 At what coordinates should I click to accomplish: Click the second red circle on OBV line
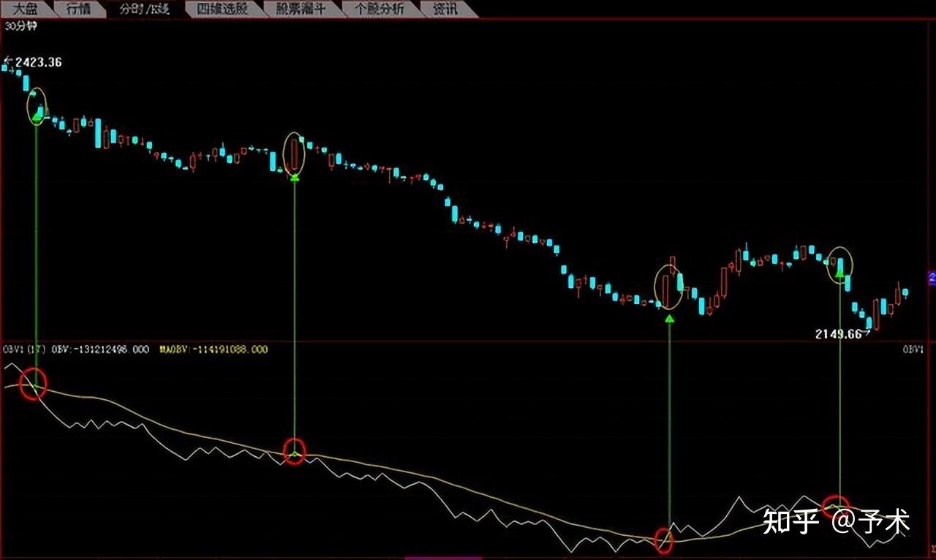point(294,452)
